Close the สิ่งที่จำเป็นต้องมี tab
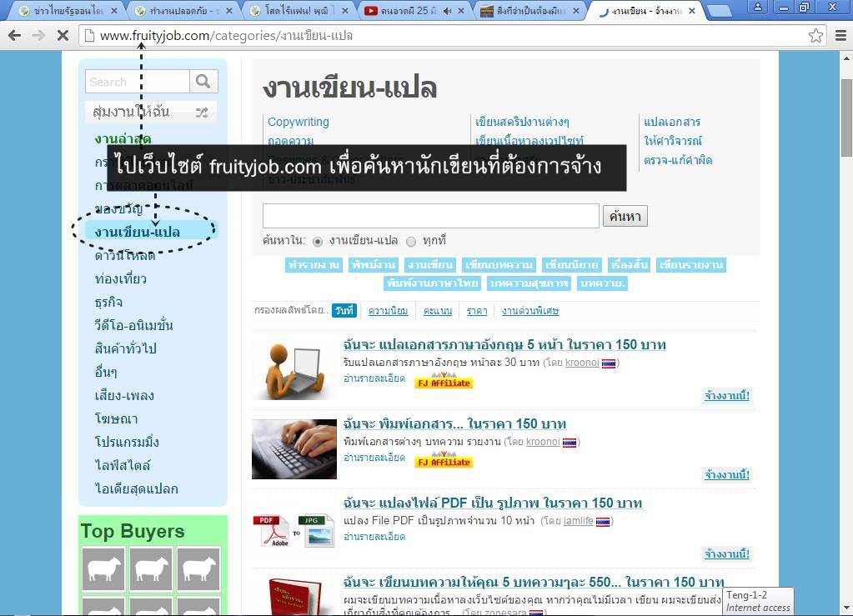 [x=576, y=11]
